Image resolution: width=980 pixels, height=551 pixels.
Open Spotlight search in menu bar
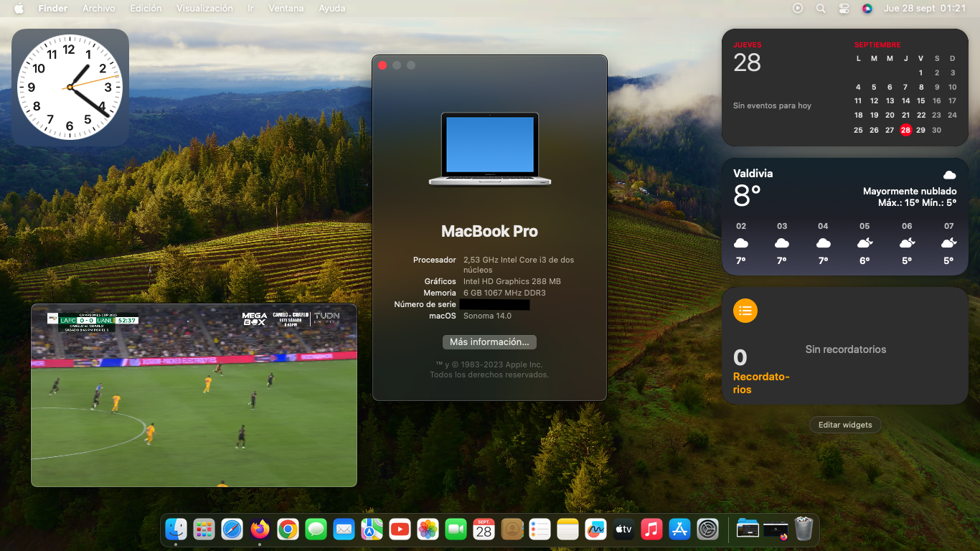point(821,9)
